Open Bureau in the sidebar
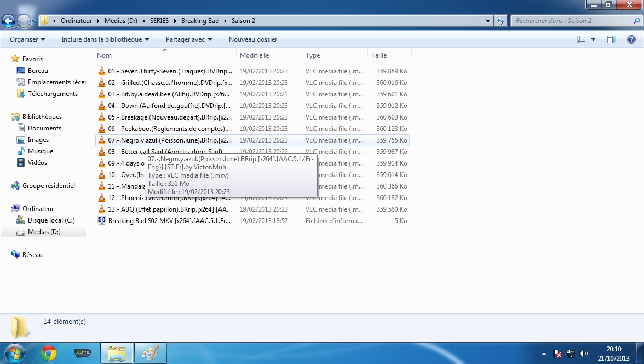Viewport: 644px width, 364px height. click(38, 71)
